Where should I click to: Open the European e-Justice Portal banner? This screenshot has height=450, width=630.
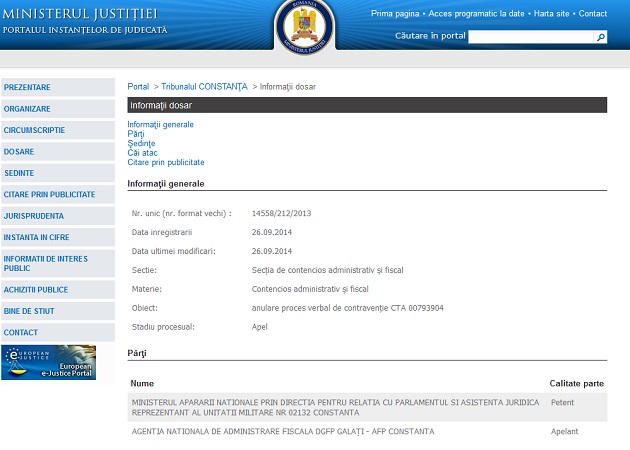[49, 362]
